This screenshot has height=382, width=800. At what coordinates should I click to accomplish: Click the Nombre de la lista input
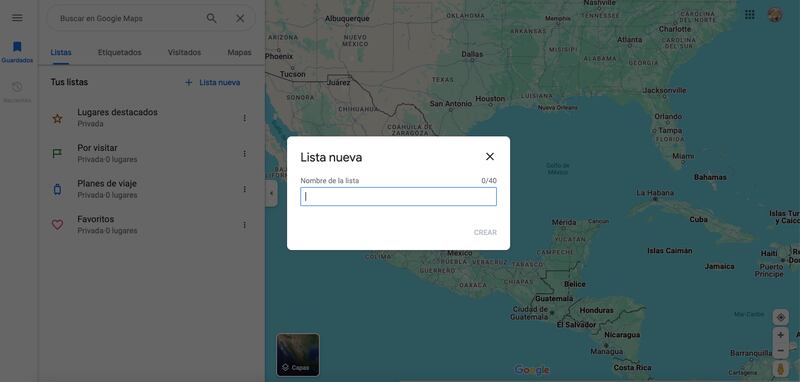398,197
